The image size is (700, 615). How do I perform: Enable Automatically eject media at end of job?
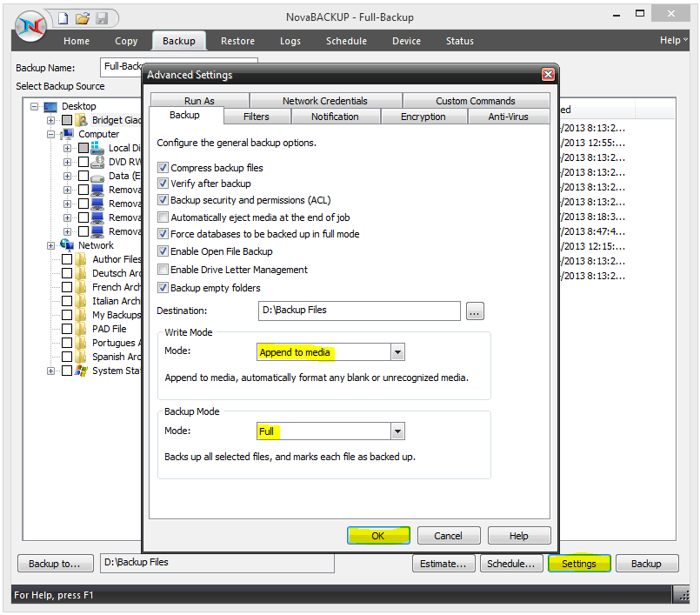[x=163, y=217]
